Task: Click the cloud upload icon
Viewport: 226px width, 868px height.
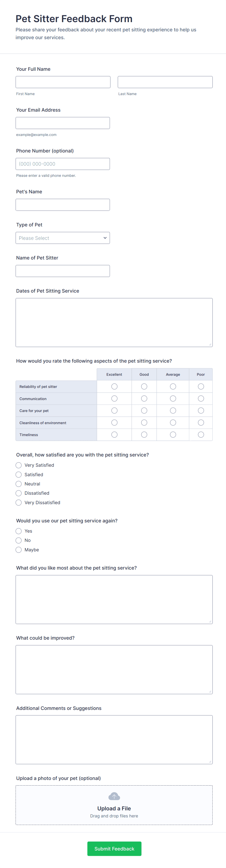Action: pos(114,796)
